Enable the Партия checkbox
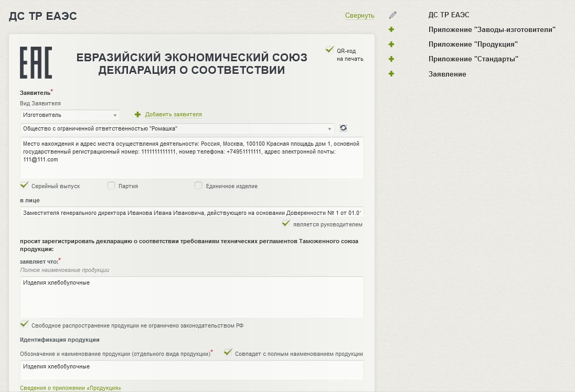Viewport: 575px width, 392px height. tap(111, 186)
